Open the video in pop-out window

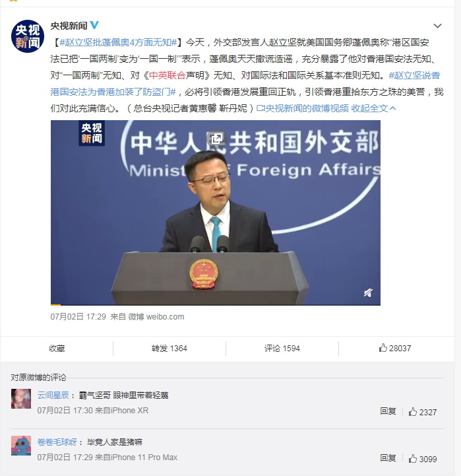click(x=216, y=139)
